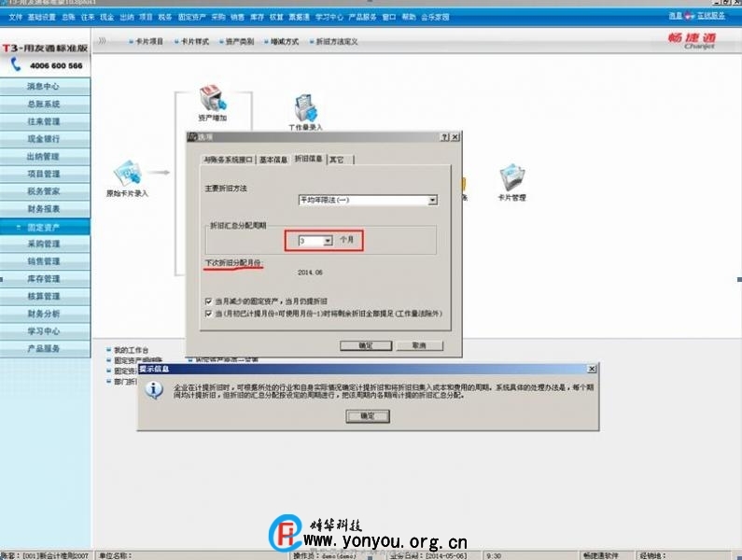Click 确定 in the 提示信息 dialog

point(368,416)
